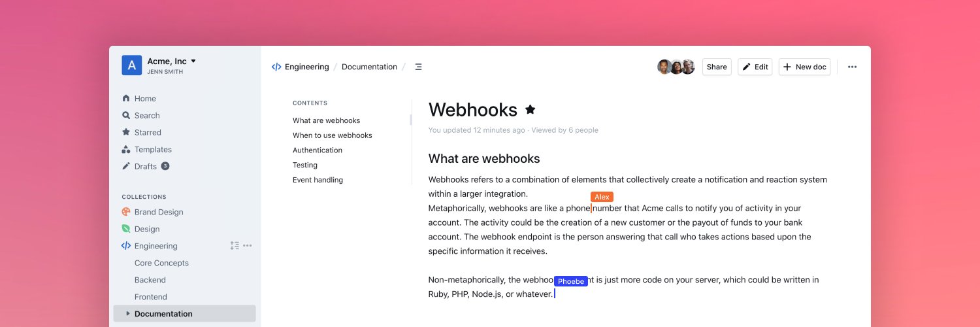This screenshot has width=980, height=327.
Task: Open the document more options menu
Action: click(852, 67)
